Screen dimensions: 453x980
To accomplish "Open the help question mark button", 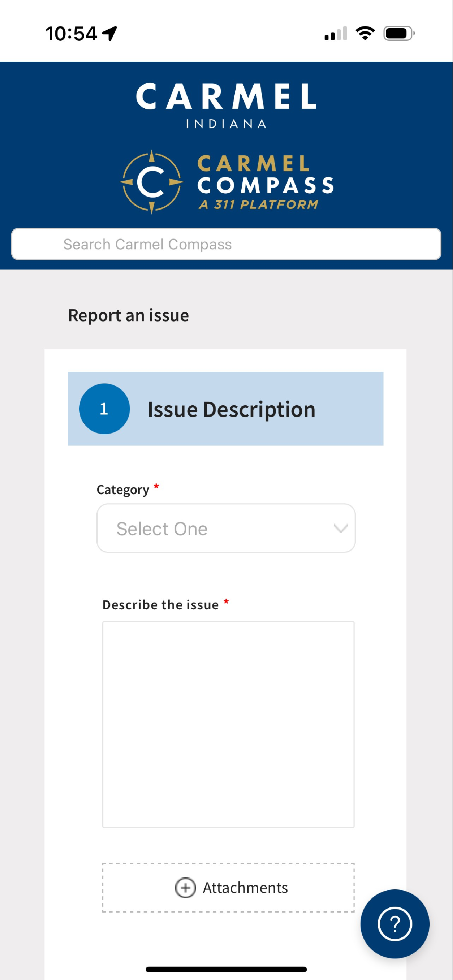I will click(x=395, y=924).
